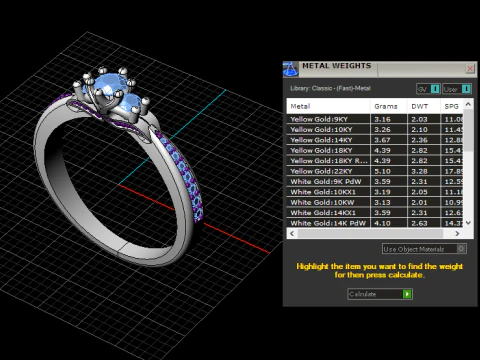
Task: Click the horizontal scroll-left arrow
Action: click(x=292, y=234)
